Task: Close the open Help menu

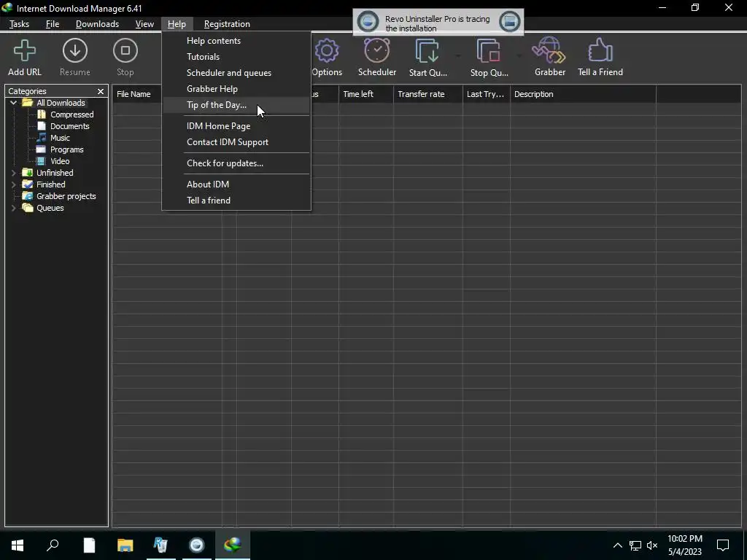Action: 177,24
